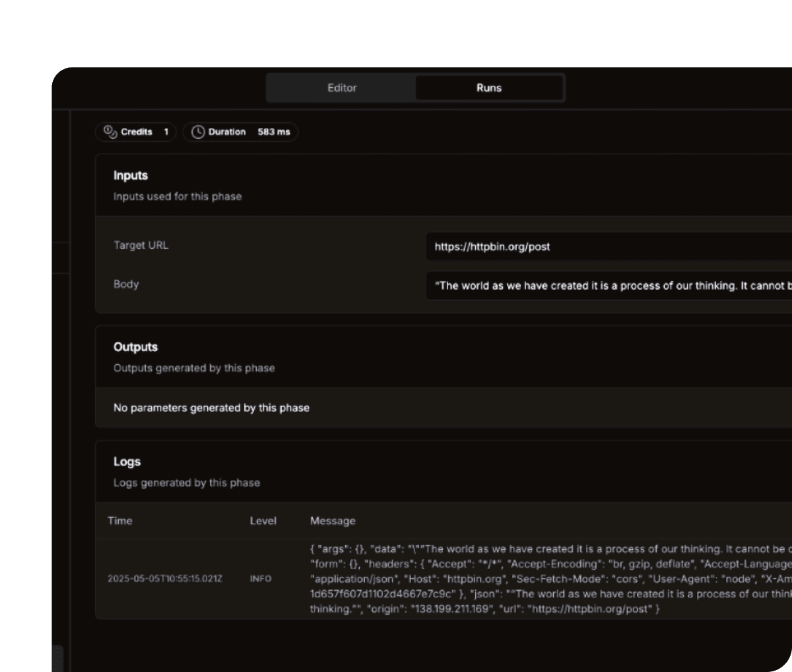Click the 'No parameters generated' output message
The image size is (792, 672).
coord(211,408)
